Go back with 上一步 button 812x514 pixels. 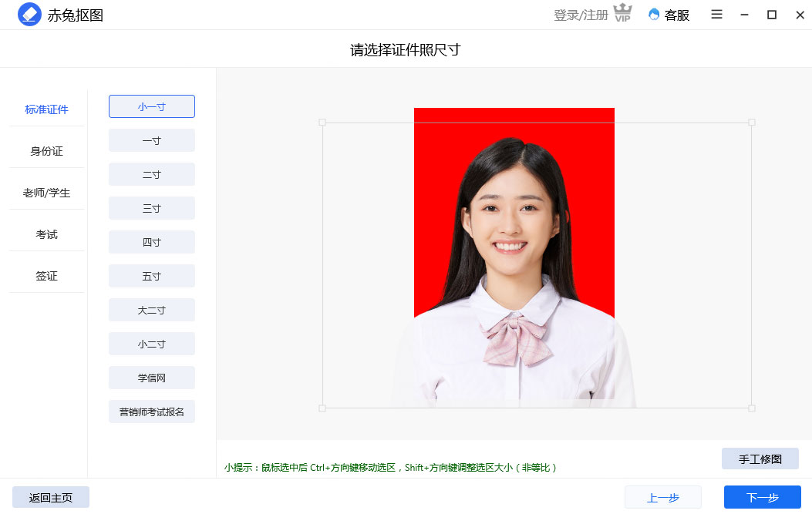tap(663, 498)
